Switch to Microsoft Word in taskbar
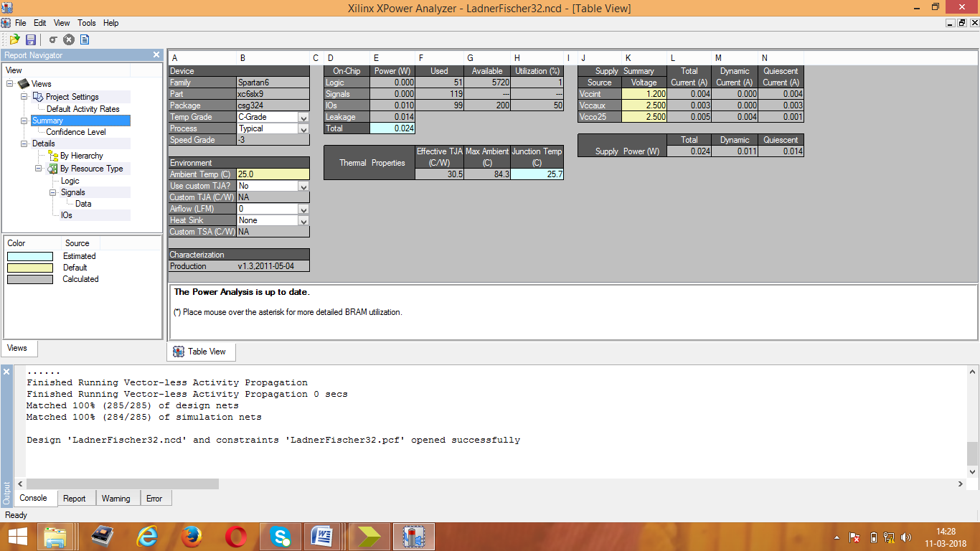 (322, 537)
